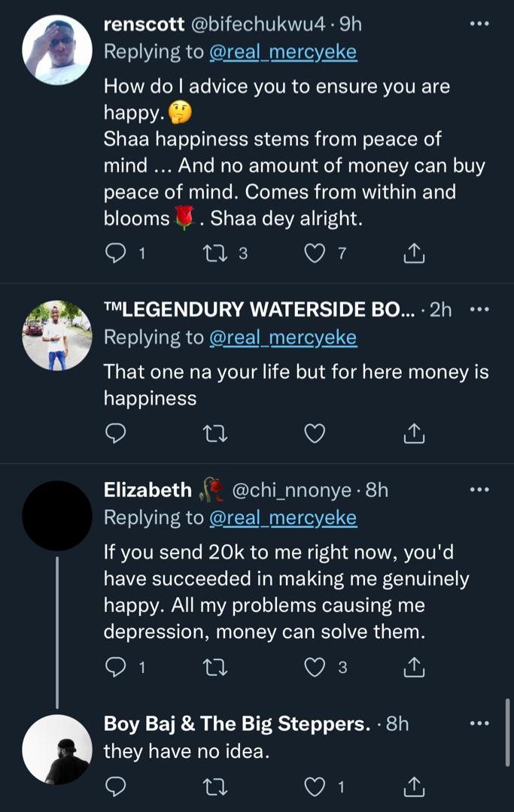Share renscott's tweet
The image size is (514, 812).
(x=414, y=254)
